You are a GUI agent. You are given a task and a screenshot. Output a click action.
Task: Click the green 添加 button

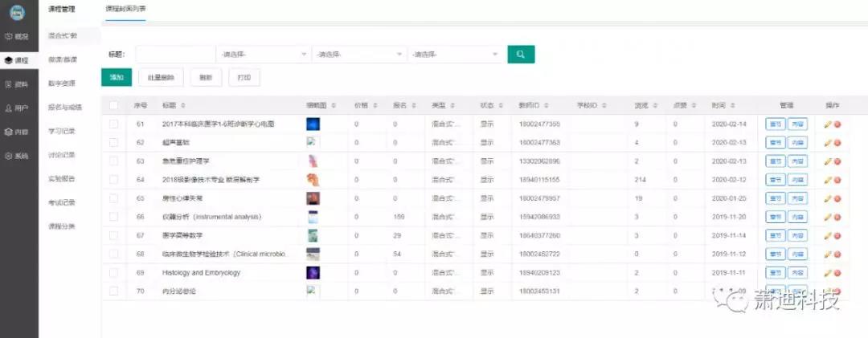tap(117, 78)
